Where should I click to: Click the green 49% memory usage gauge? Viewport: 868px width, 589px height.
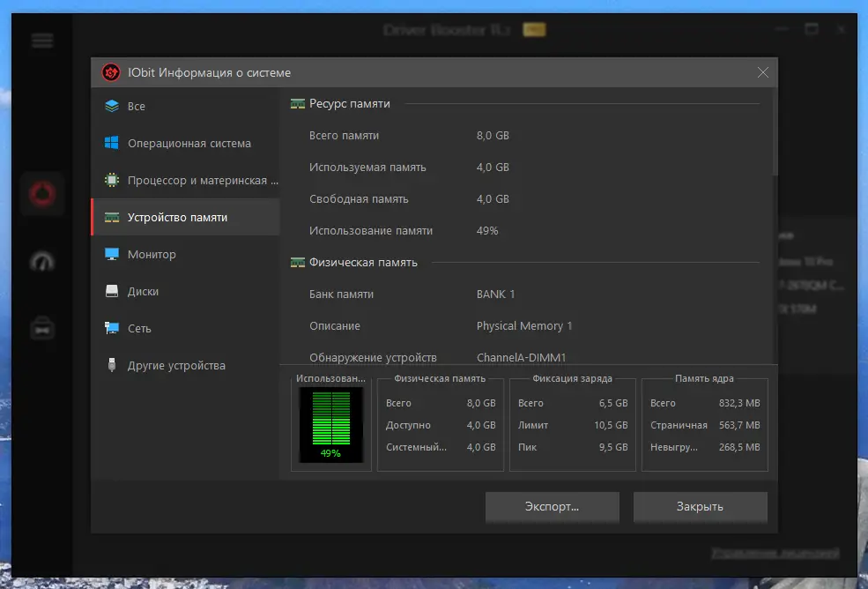pyautogui.click(x=331, y=424)
